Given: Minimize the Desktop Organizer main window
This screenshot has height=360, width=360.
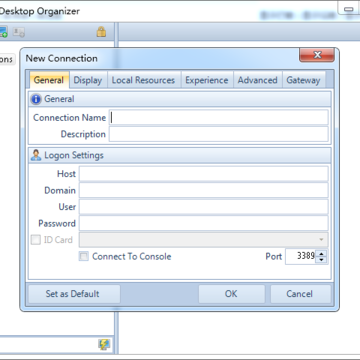Looking at the screenshot, I should pos(349,8).
